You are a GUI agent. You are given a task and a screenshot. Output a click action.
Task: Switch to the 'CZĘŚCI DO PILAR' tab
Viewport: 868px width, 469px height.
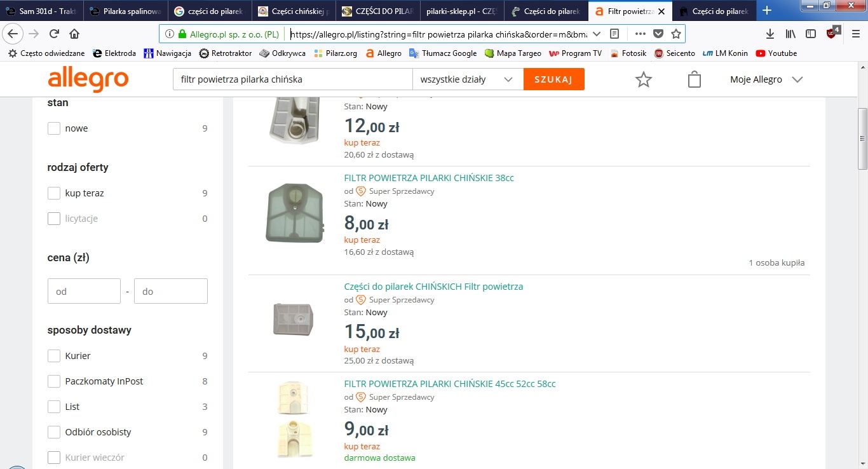[377, 11]
